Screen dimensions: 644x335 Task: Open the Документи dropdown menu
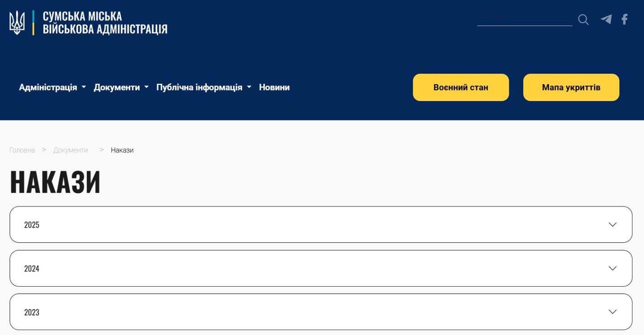(x=121, y=87)
